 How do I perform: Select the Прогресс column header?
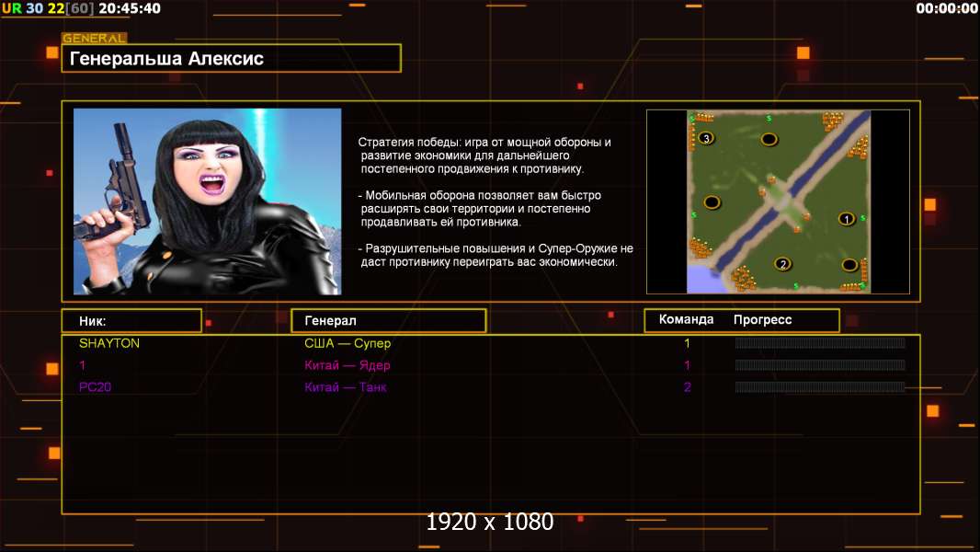[x=762, y=319]
